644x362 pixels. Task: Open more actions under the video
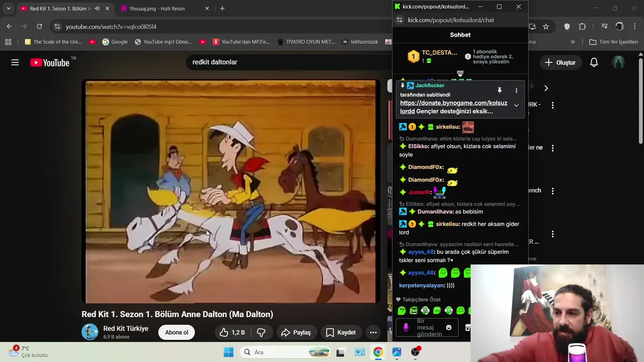point(373,332)
